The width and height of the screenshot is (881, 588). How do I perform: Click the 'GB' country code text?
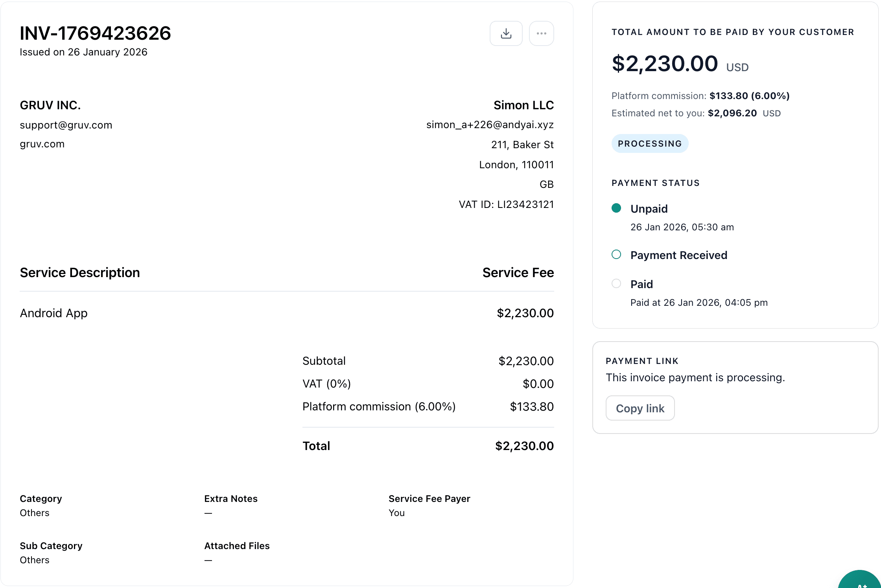[546, 184]
